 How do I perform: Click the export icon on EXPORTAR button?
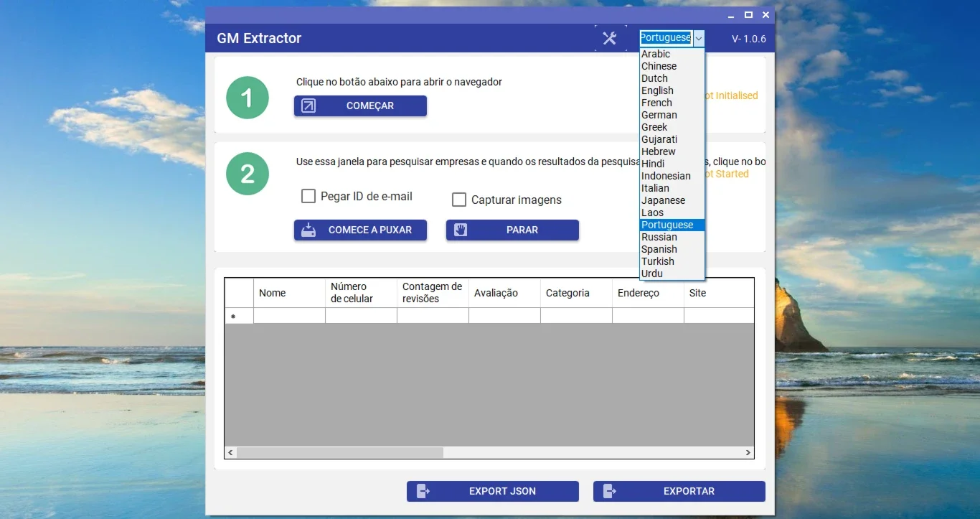click(610, 491)
